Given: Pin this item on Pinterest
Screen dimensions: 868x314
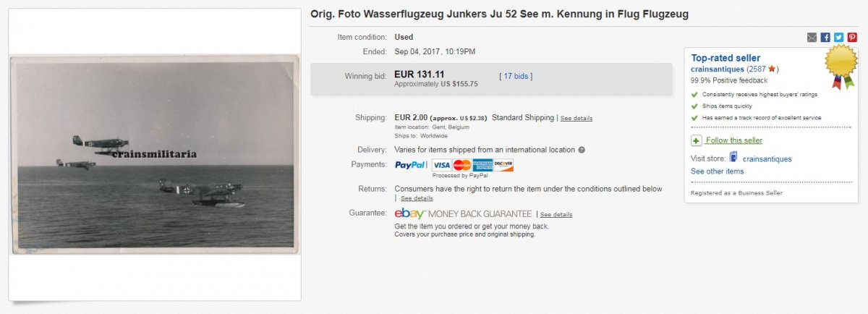Looking at the screenshot, I should (x=851, y=38).
